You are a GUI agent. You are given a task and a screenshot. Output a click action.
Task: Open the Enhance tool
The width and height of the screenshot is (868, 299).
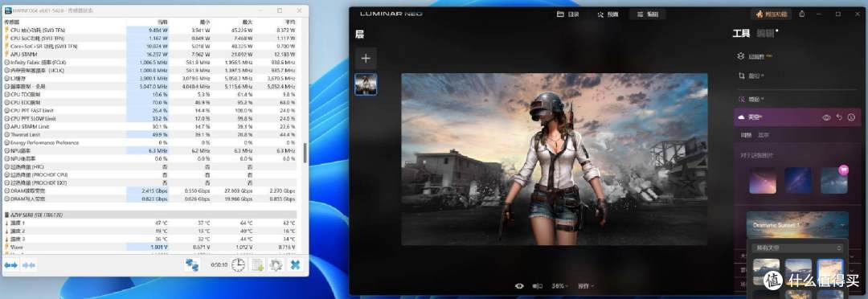(751, 99)
